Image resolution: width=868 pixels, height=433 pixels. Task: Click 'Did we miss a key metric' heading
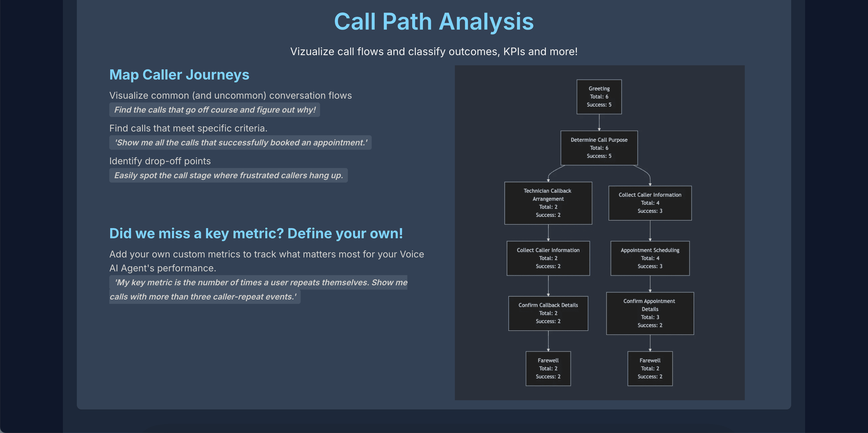pyautogui.click(x=256, y=233)
